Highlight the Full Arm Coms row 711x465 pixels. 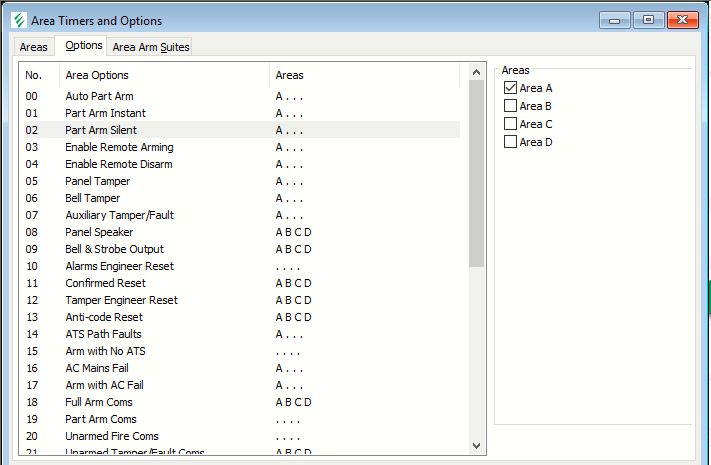click(101, 402)
